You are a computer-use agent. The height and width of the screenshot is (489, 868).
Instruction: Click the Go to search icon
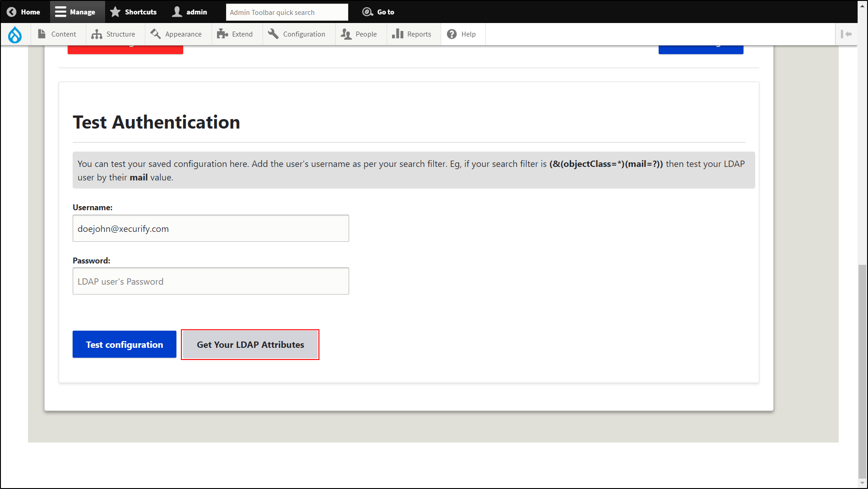click(368, 12)
